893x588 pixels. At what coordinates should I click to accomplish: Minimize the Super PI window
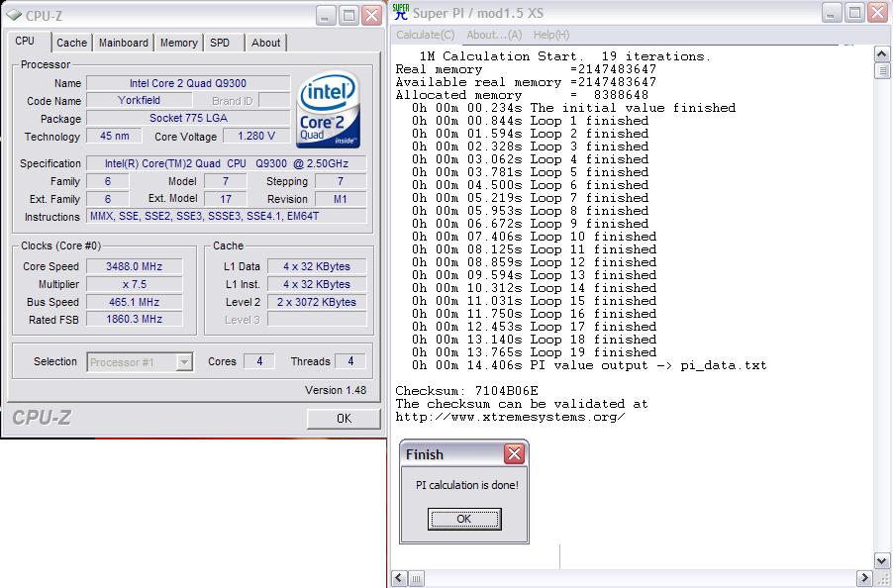point(831,13)
